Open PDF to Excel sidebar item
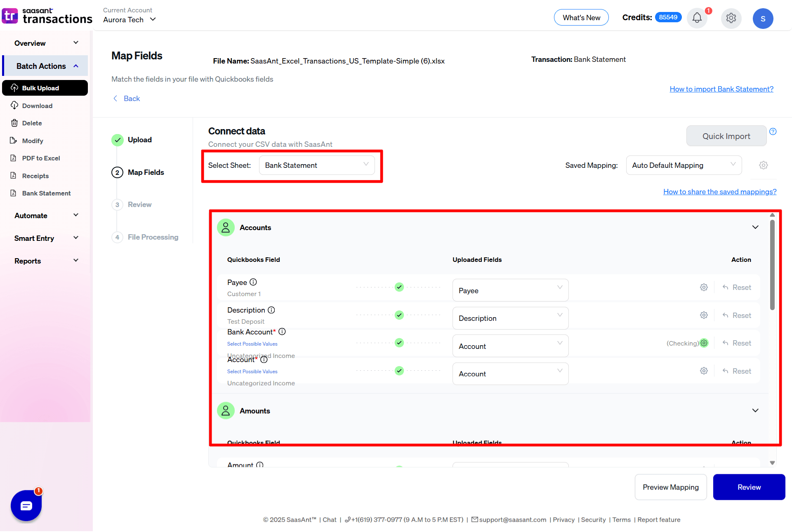Image resolution: width=792 pixels, height=532 pixels. tap(41, 158)
